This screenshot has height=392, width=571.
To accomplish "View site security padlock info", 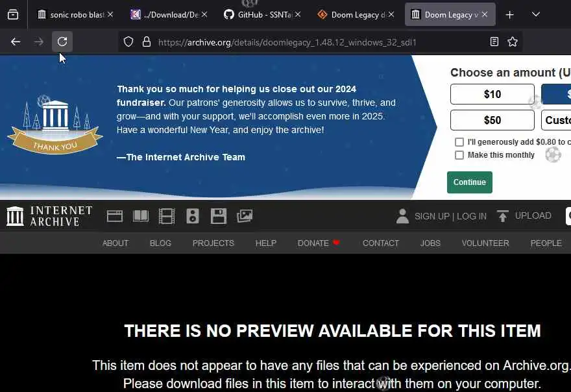I will tap(147, 42).
